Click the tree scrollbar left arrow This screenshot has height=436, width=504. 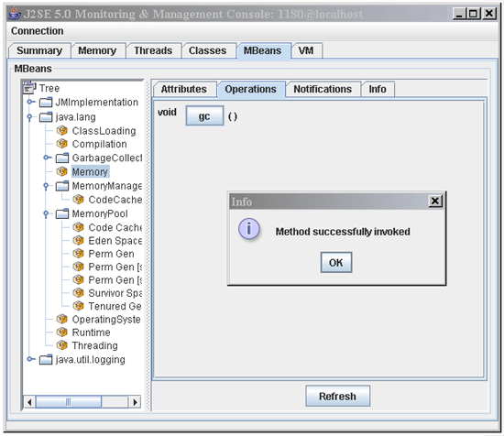click(x=29, y=402)
